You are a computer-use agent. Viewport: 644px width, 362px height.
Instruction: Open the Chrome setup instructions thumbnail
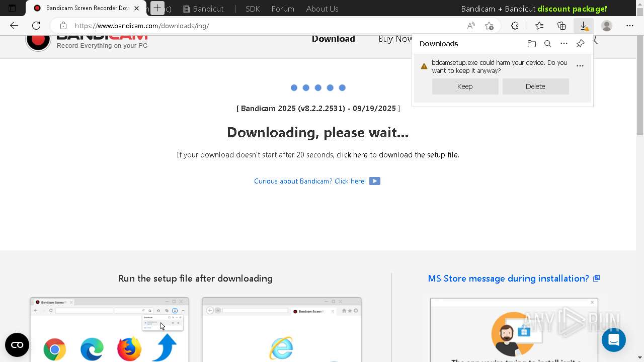[x=109, y=329]
